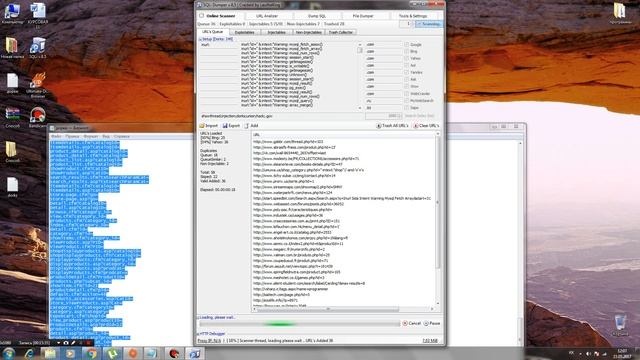Toggle the Yahoo search engine checkbox
Image resolution: width=640 pixels, height=360 pixels.
[407, 58]
